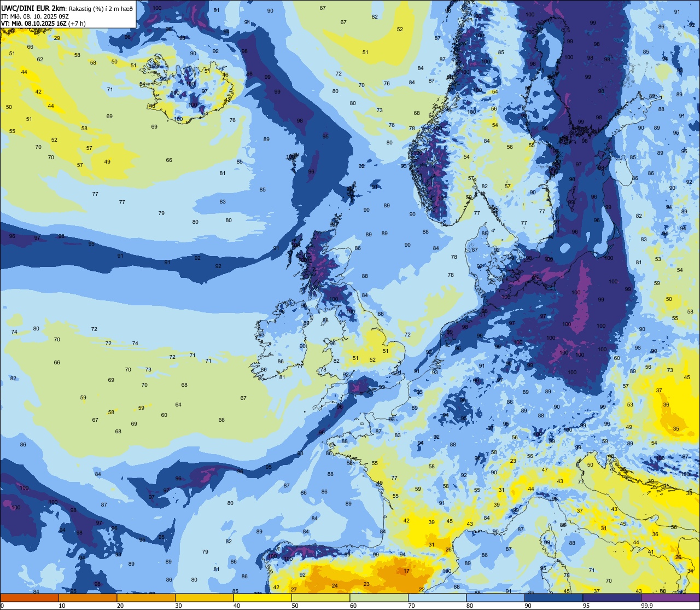700x610 pixels.
Task: Click the 50–60% pale yellow legend swatch
Action: [x=320, y=597]
